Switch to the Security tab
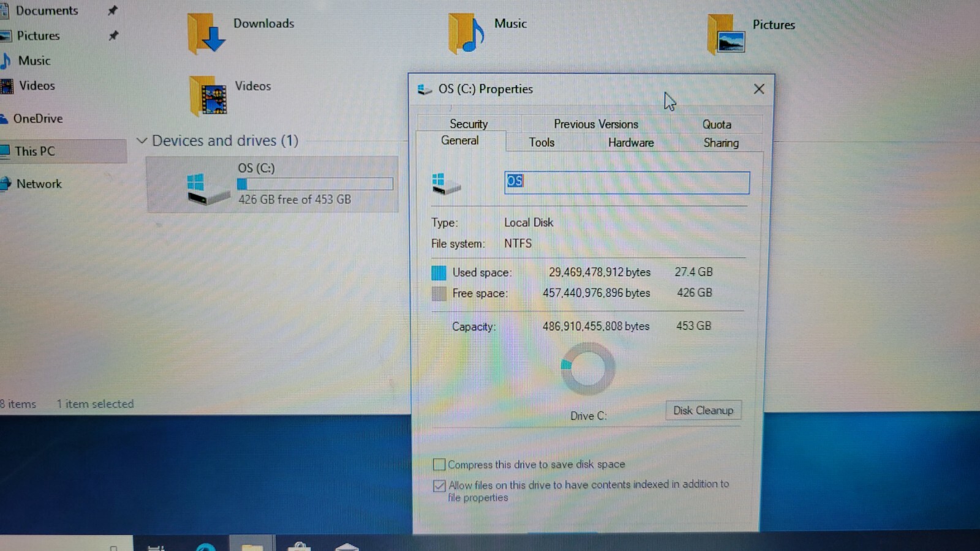Viewport: 980px width, 551px height. pyautogui.click(x=469, y=124)
